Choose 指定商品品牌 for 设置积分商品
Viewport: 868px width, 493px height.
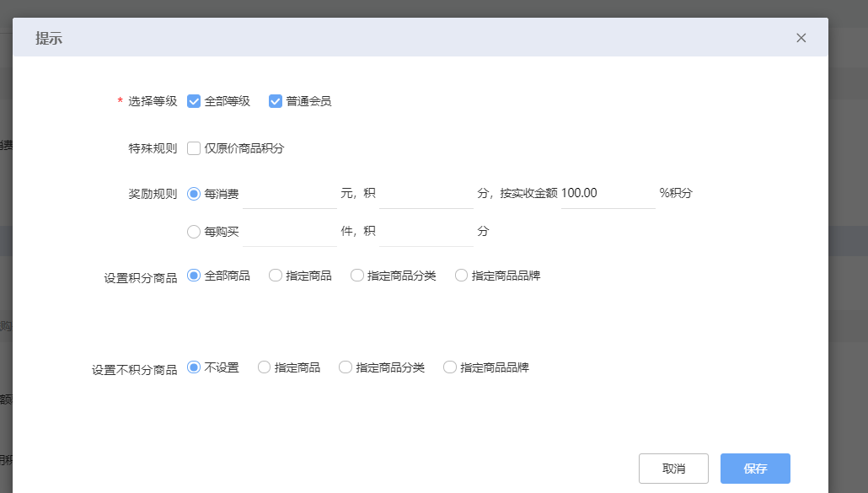[461, 276]
